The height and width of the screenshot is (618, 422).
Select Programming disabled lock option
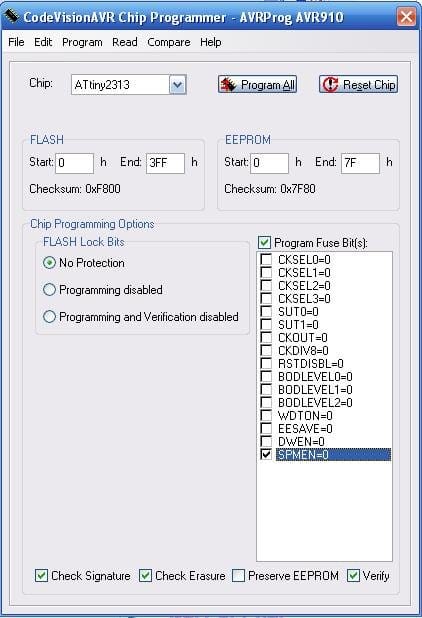tap(49, 290)
